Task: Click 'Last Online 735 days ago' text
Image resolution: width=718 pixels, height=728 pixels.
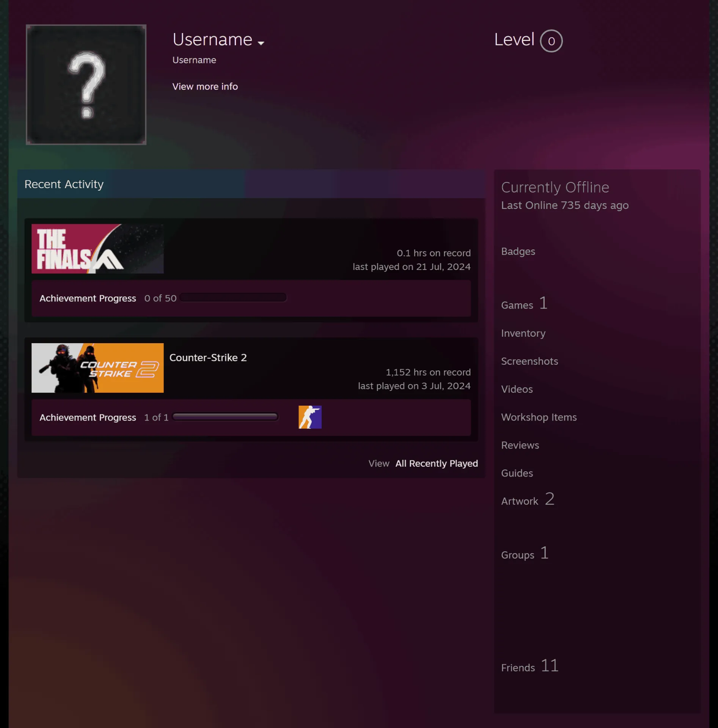Action: pyautogui.click(x=565, y=206)
